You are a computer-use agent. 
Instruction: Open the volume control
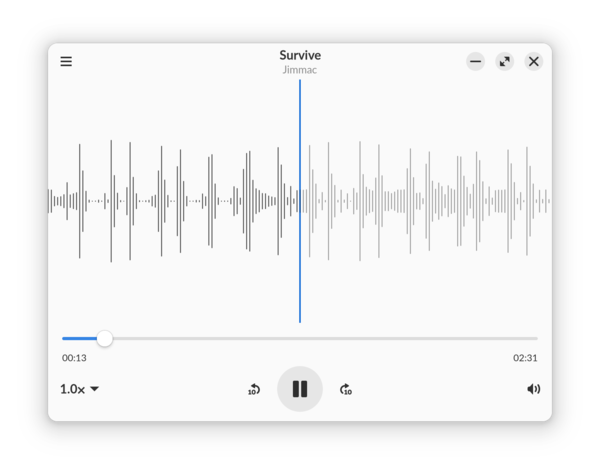tap(533, 389)
